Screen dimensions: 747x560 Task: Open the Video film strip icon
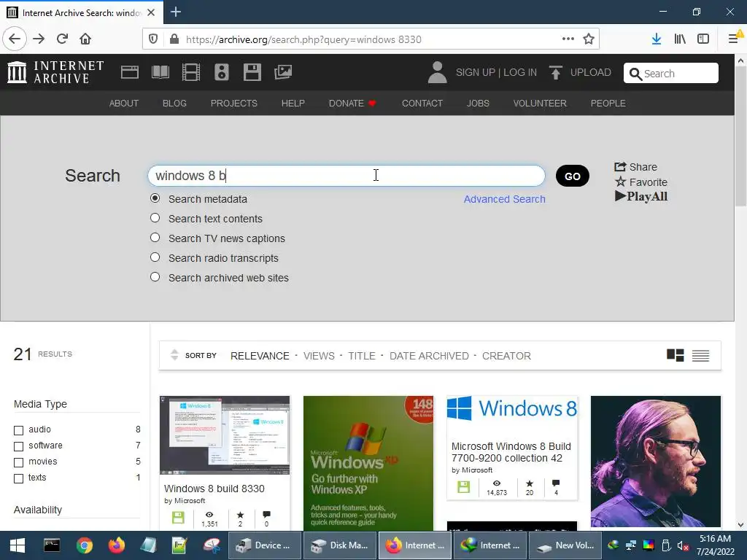(191, 72)
